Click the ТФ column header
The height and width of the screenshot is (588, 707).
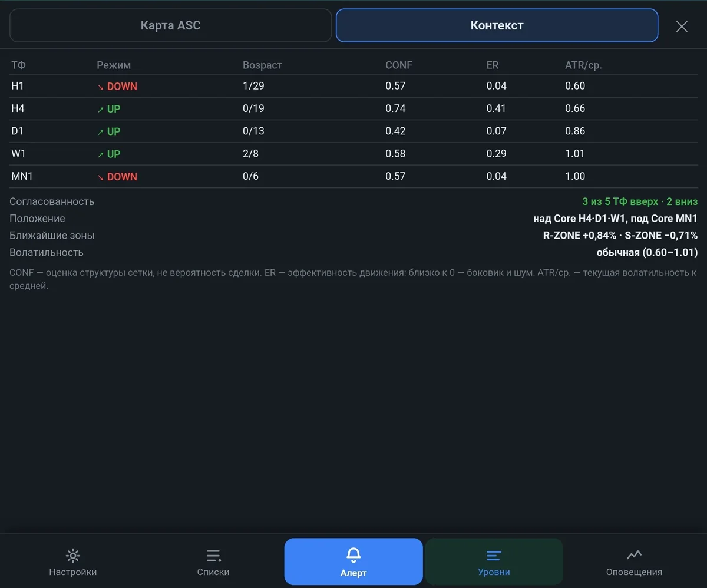tap(18, 65)
